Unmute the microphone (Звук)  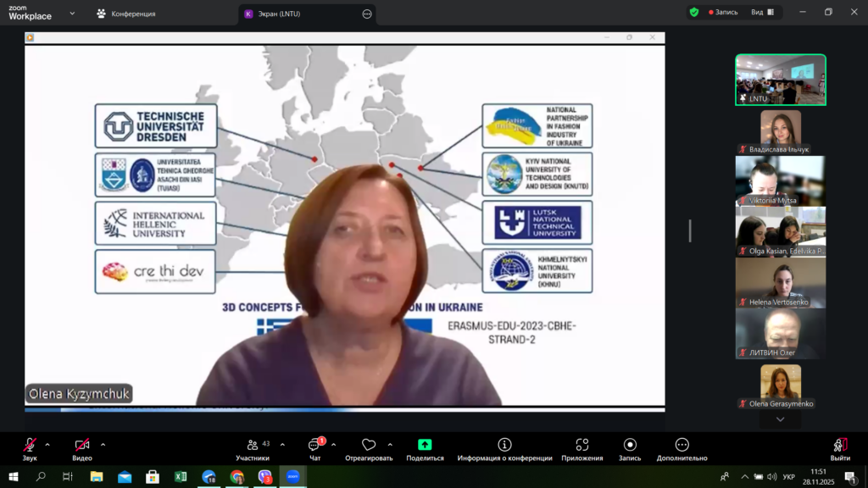click(30, 446)
